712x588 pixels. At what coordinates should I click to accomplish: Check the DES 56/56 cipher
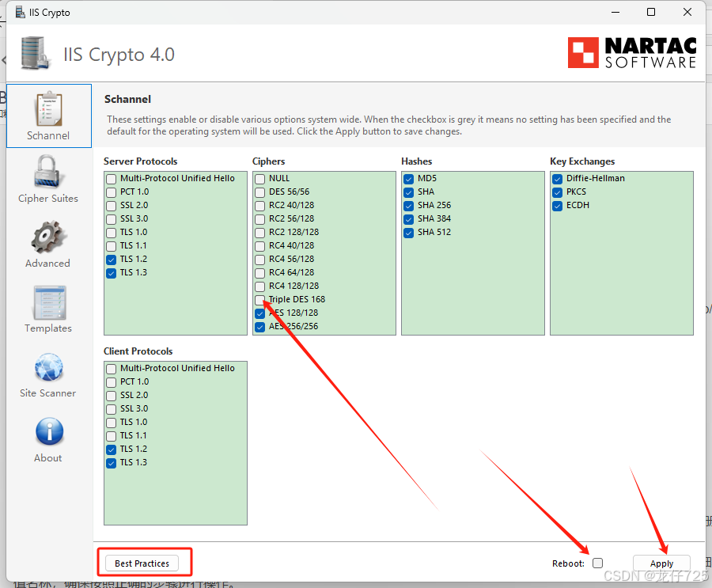pyautogui.click(x=259, y=192)
